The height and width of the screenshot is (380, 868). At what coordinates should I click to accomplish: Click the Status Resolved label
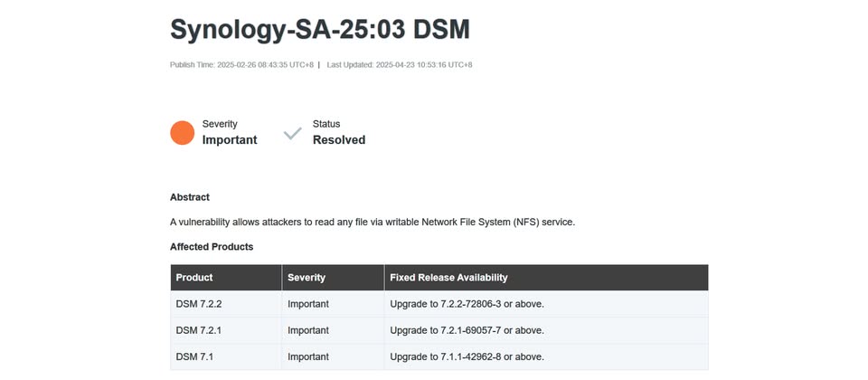point(339,132)
